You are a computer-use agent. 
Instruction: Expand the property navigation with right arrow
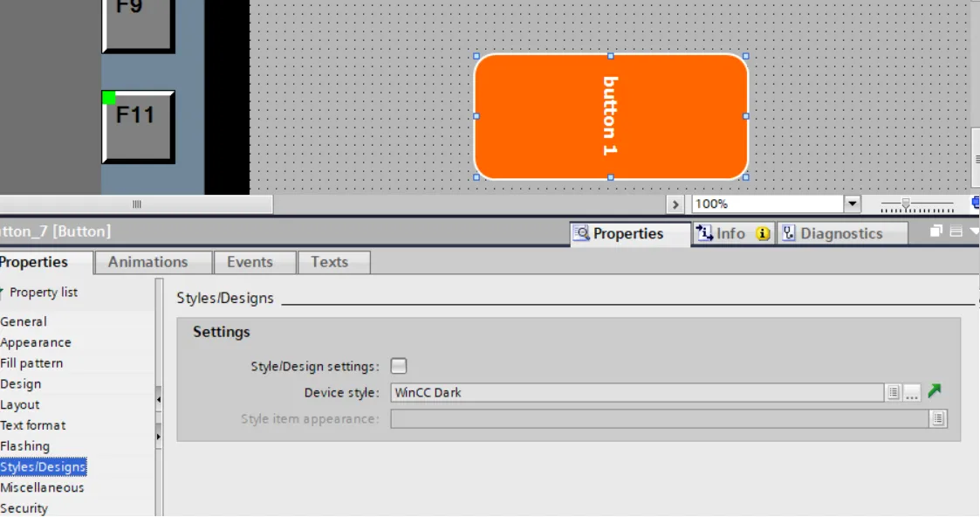(x=159, y=437)
